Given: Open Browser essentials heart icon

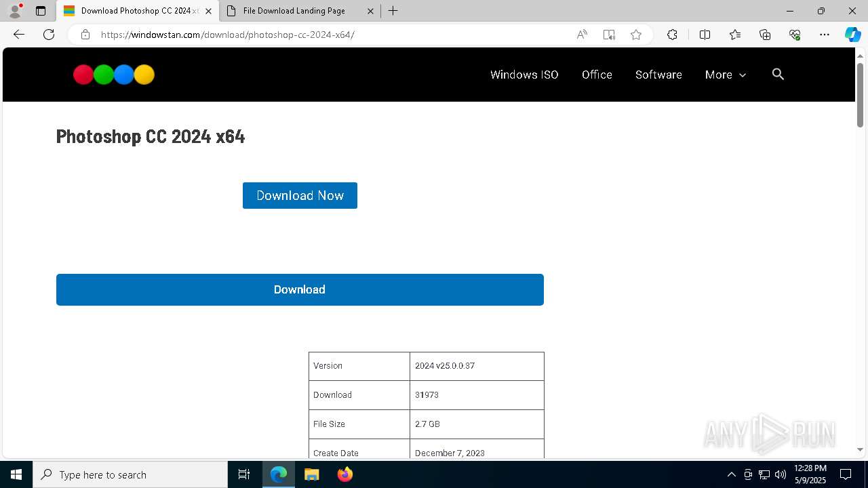Looking at the screenshot, I should tap(795, 35).
